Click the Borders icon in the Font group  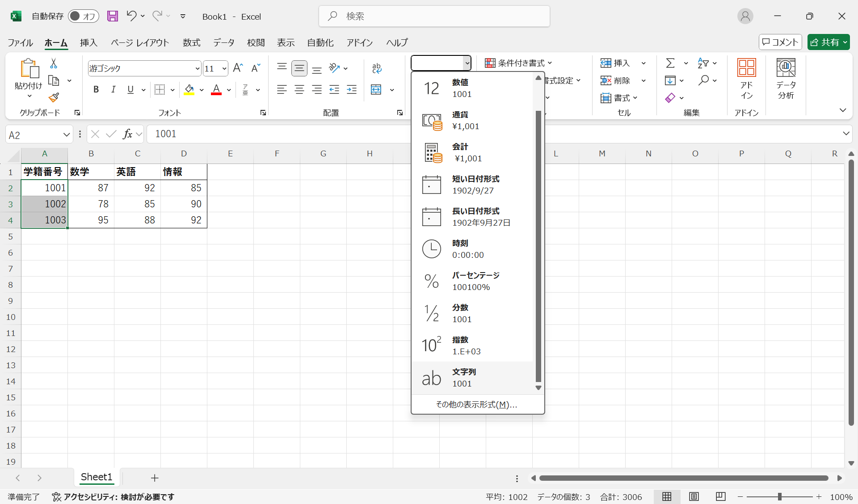click(x=160, y=90)
